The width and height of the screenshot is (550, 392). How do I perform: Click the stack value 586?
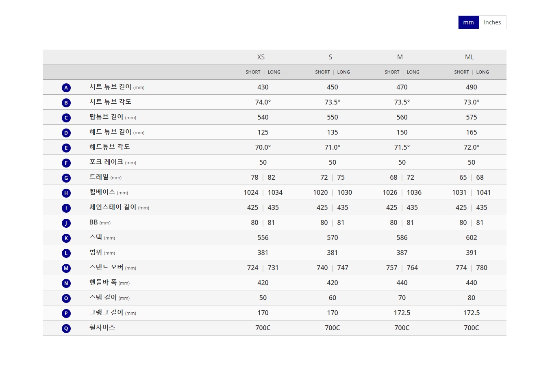tap(402, 237)
